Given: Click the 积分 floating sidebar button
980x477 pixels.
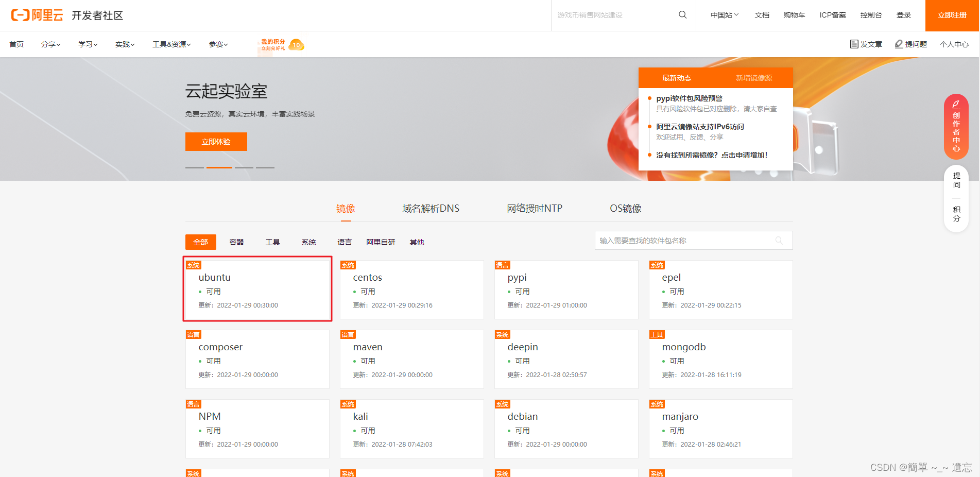Looking at the screenshot, I should pyautogui.click(x=956, y=214).
